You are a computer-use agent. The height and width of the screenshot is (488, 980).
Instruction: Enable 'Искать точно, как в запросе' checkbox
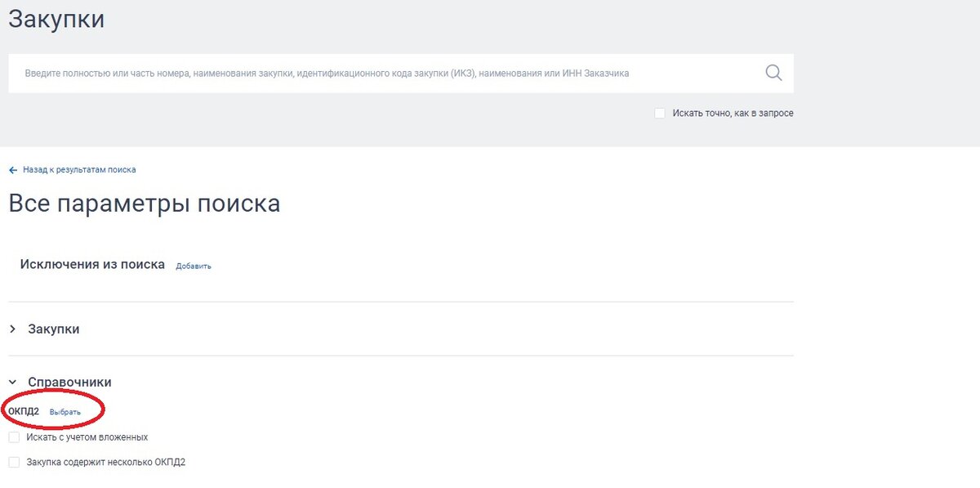click(x=660, y=113)
